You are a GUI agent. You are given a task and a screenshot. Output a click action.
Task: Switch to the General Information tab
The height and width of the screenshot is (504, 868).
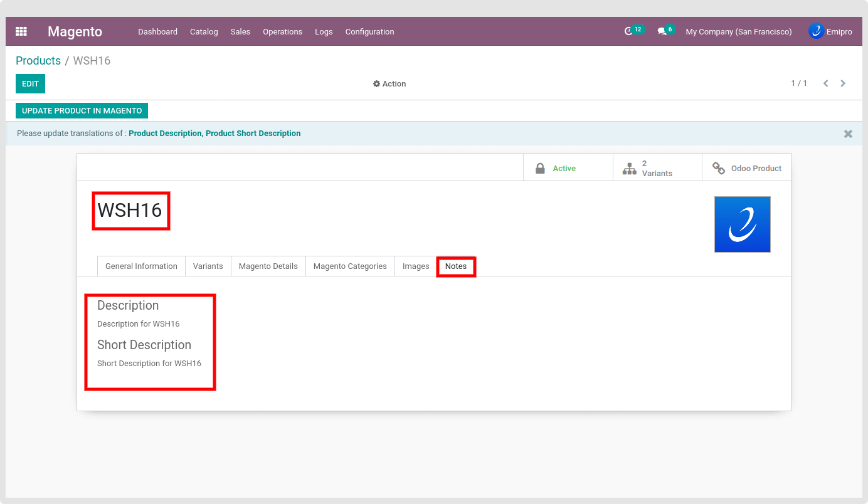[141, 266]
